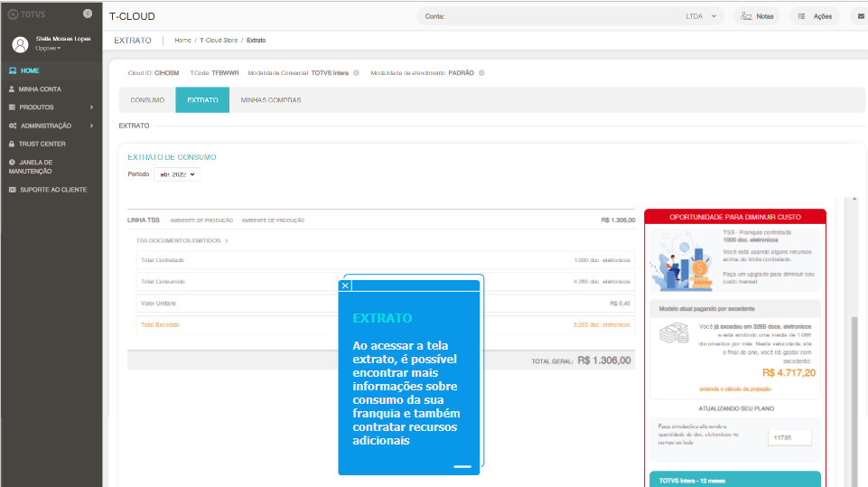Click Home breadcrumb link
This screenshot has width=868, height=487.
click(182, 40)
